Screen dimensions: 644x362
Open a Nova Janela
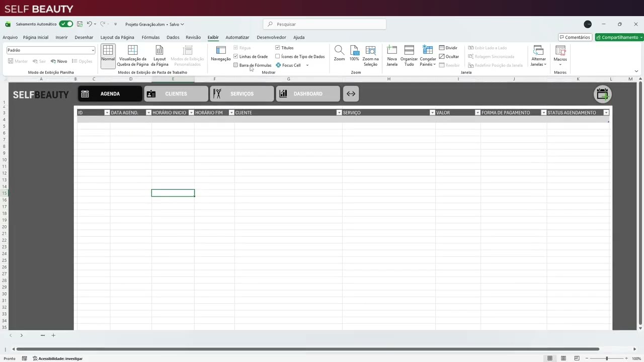pos(392,56)
